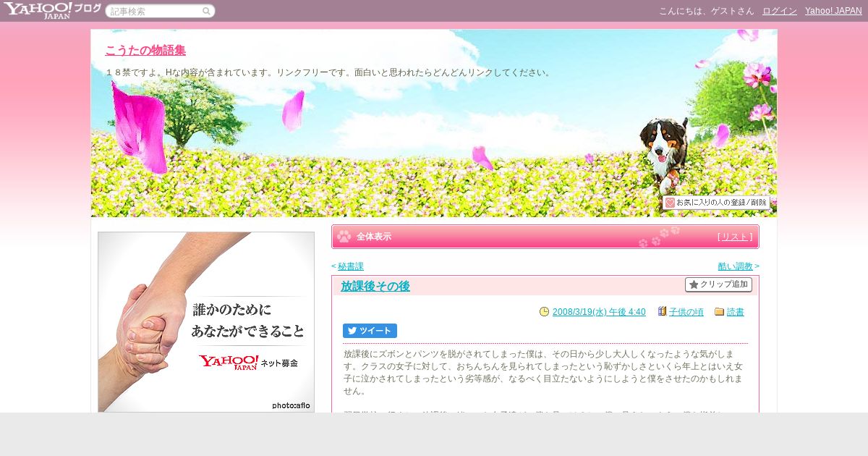
Task: Click the Twitter bird icon
Action: pos(352,331)
